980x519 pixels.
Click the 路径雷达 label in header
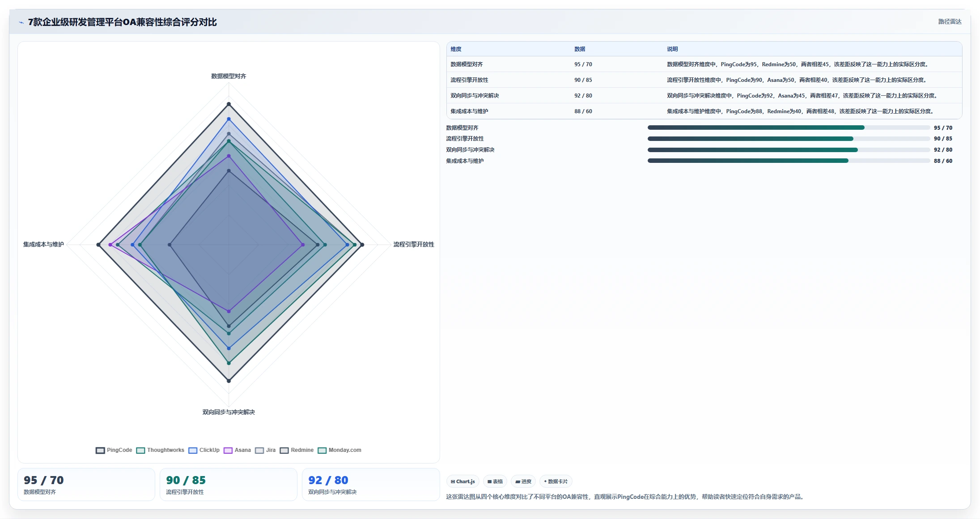pyautogui.click(x=950, y=21)
